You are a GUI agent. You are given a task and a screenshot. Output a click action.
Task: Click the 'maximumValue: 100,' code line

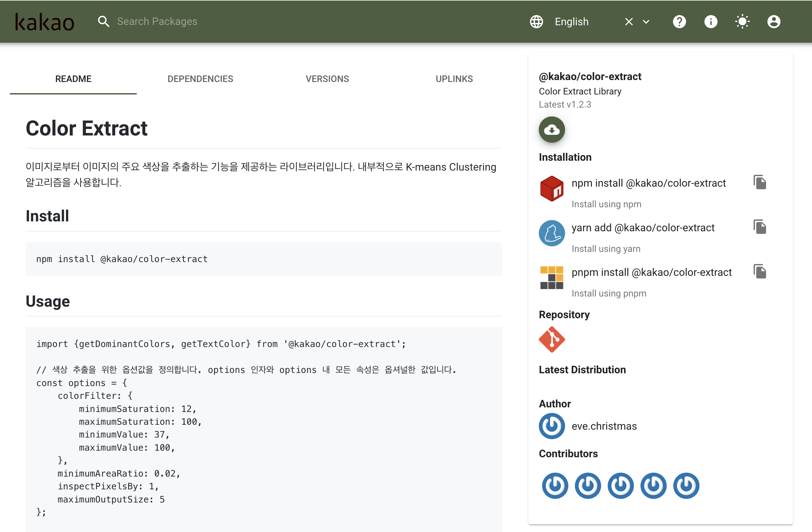[127, 447]
